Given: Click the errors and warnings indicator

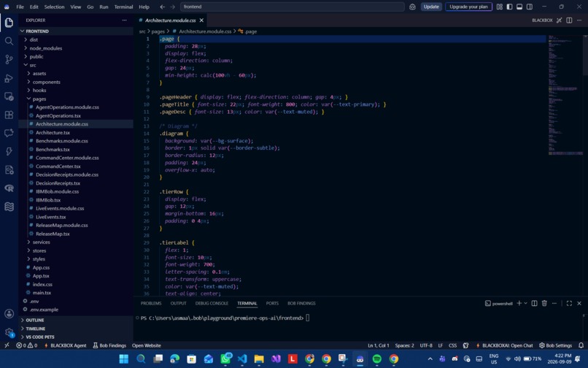Looking at the screenshot, I should tap(26, 345).
